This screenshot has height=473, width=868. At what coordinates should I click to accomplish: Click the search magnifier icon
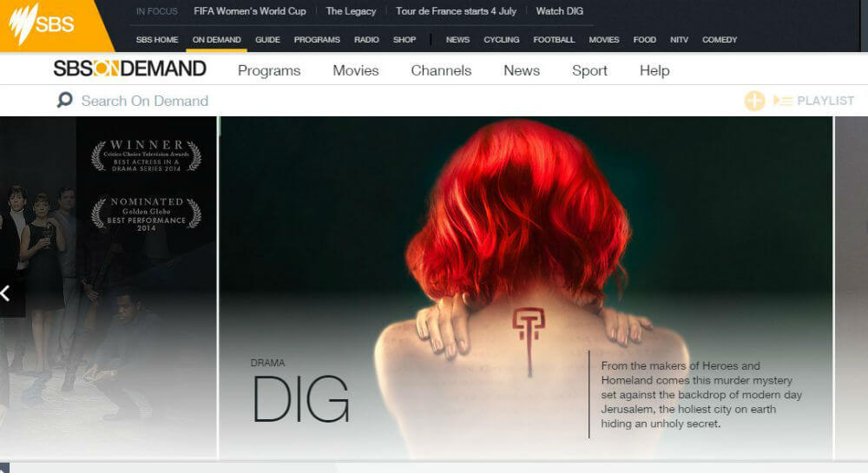pos(65,100)
